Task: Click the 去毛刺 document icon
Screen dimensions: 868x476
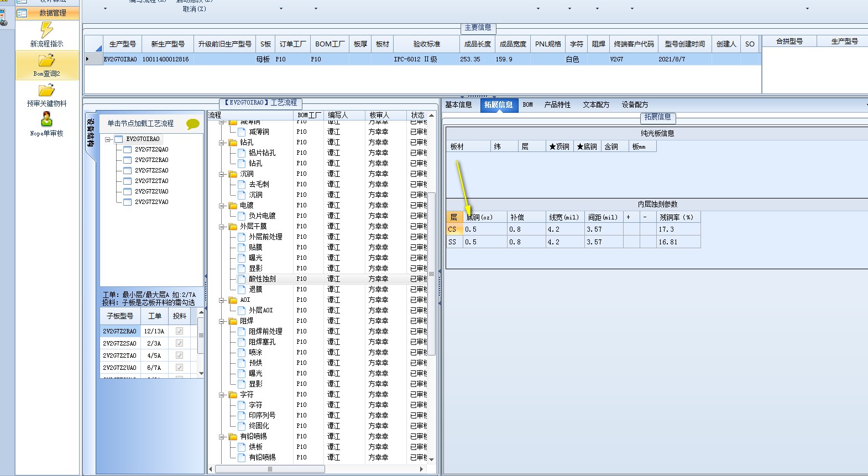Action: point(242,185)
